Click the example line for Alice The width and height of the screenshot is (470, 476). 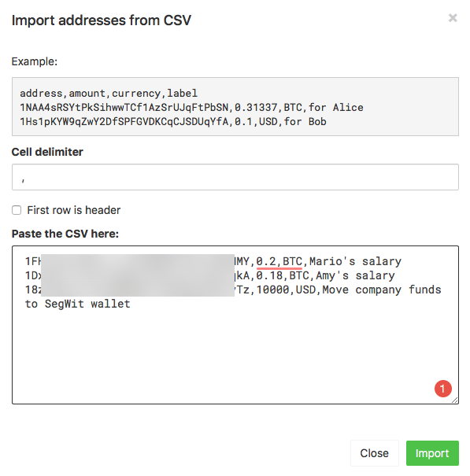click(191, 108)
